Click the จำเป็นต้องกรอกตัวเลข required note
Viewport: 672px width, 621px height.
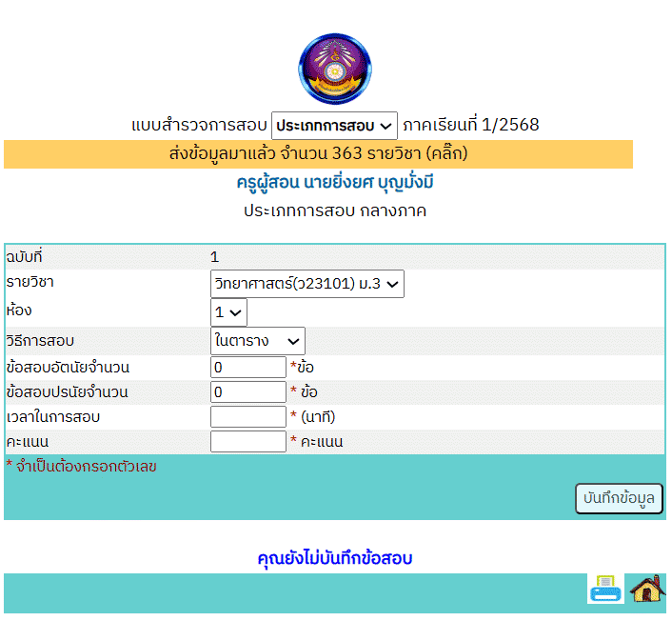pos(81,467)
